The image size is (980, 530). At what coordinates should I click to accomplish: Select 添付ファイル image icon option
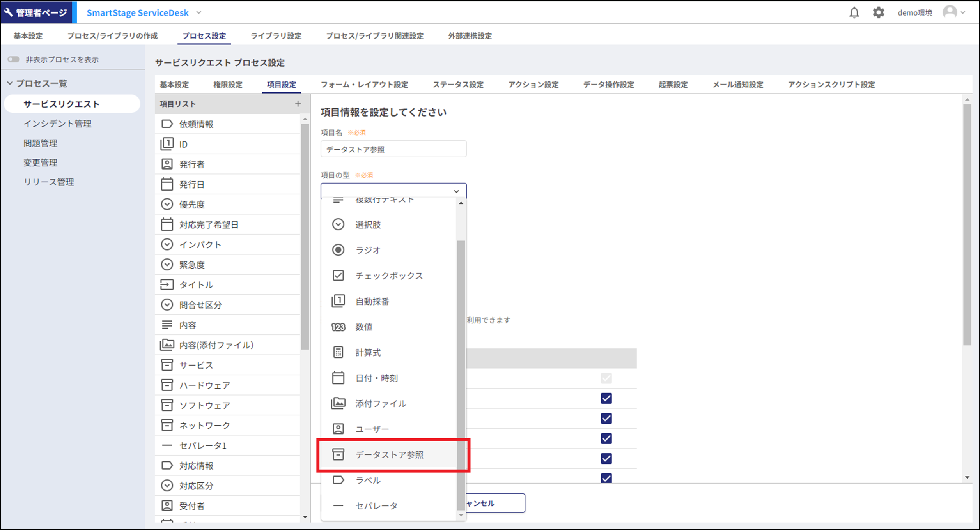(x=338, y=403)
